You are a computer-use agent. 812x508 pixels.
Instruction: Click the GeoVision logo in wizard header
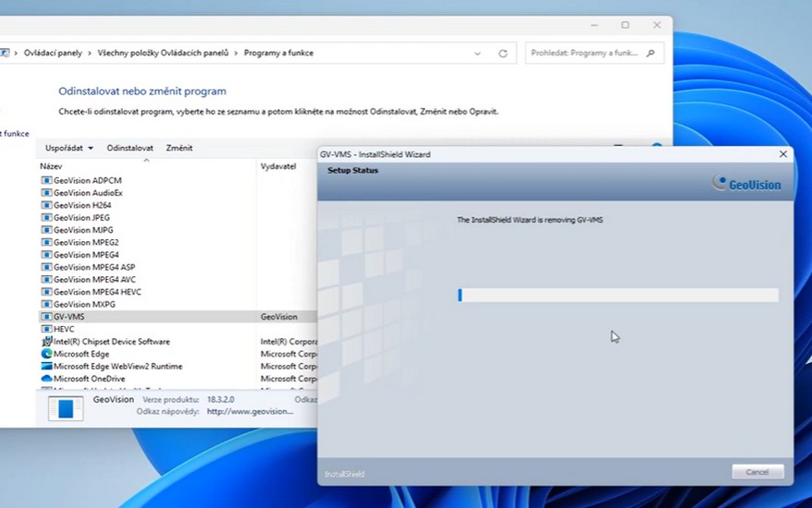[x=746, y=183]
